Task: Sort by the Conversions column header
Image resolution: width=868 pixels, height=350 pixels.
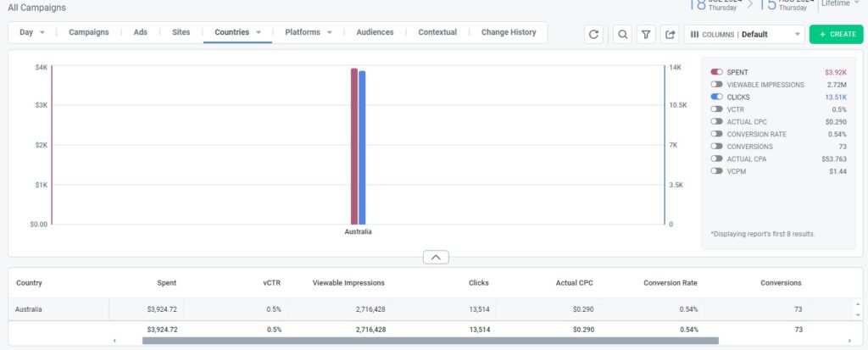Action: [x=781, y=282]
